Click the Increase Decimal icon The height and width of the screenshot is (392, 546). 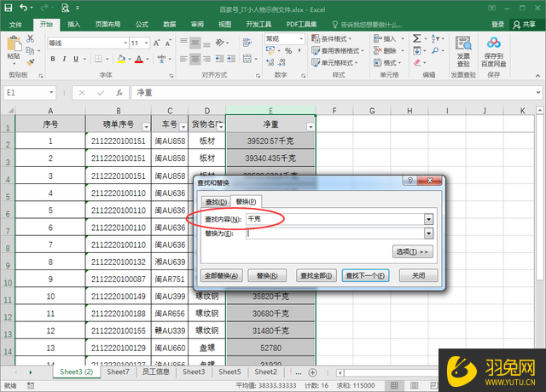[270, 62]
